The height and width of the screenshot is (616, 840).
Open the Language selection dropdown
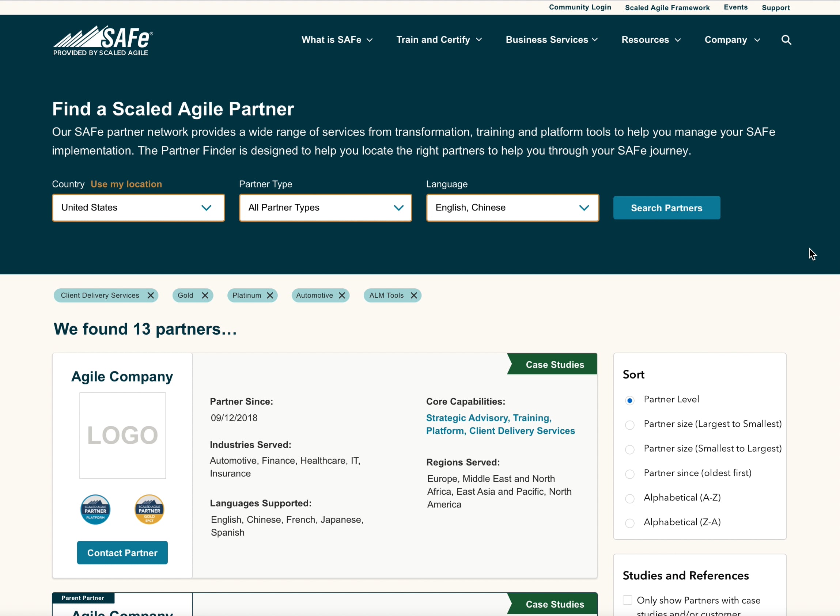pyautogui.click(x=512, y=207)
